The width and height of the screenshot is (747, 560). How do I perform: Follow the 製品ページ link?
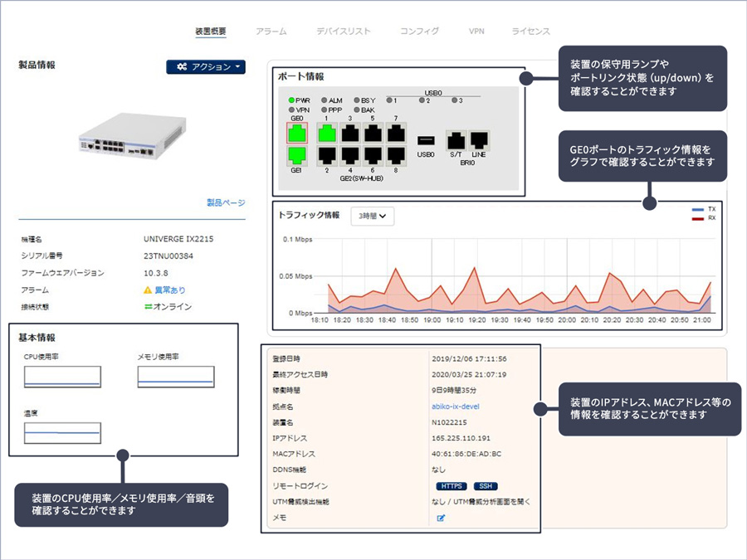[x=226, y=203]
